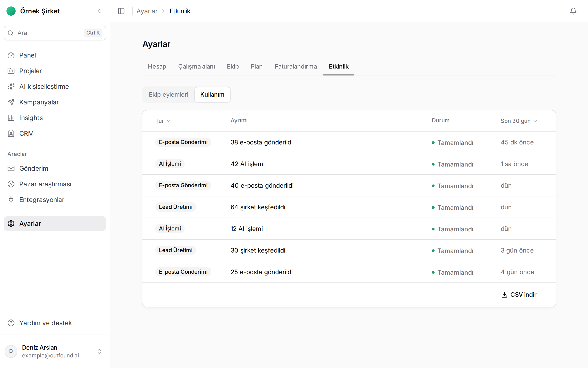Click '42 AI işlemi' detail text

(x=248, y=164)
